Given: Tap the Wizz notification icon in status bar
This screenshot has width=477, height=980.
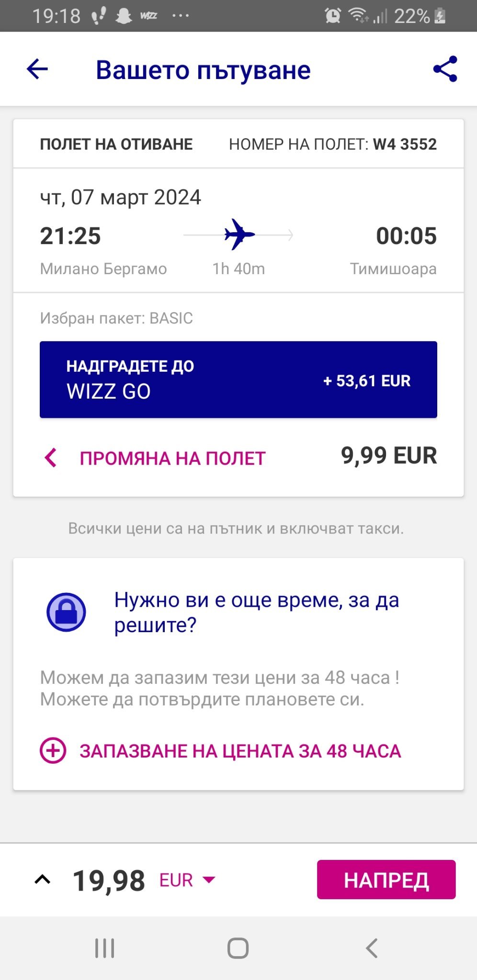Looking at the screenshot, I should 148,16.
